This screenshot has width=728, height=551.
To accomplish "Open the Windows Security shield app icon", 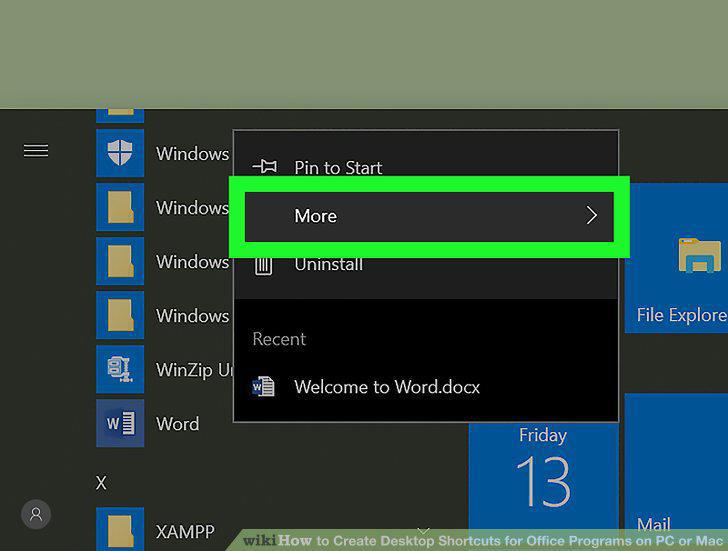I will point(120,153).
